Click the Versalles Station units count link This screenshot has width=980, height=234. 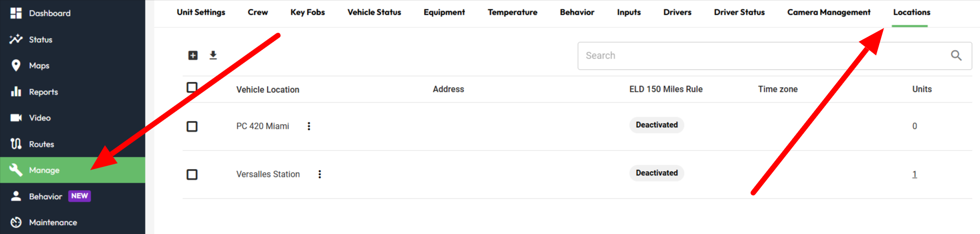click(x=915, y=174)
